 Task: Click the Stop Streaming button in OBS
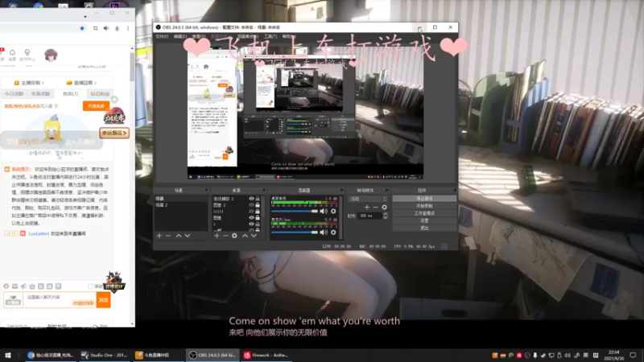[x=424, y=199]
